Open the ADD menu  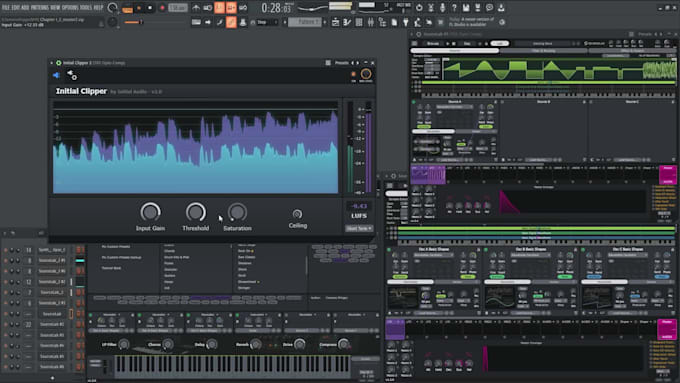25,7
